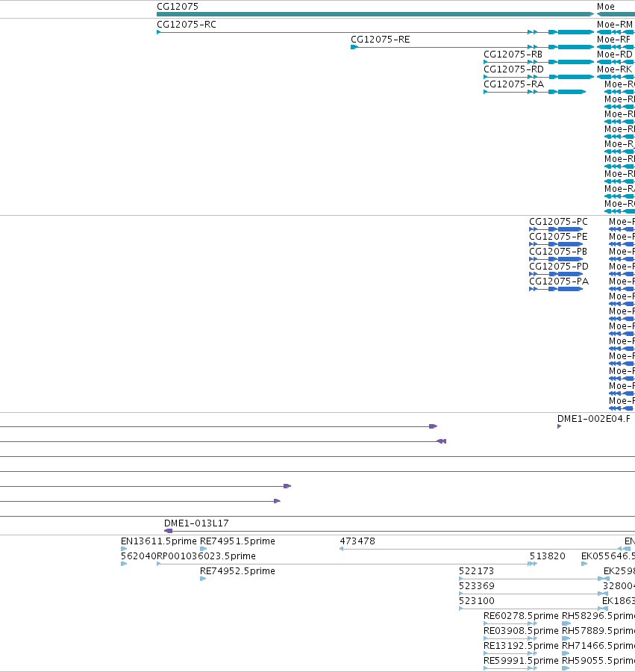Click the exon block under CG12075-RE label
Viewport: 635px width, 672px height.
tap(354, 47)
